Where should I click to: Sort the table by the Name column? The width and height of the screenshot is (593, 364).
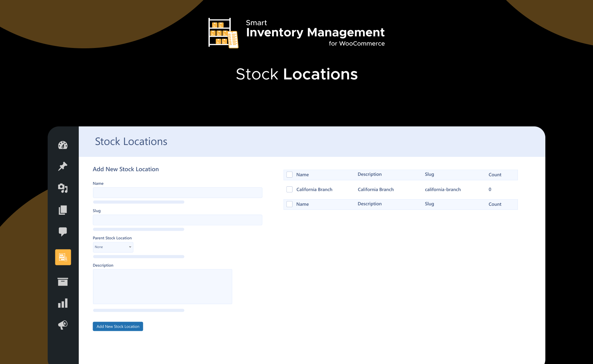tap(302, 174)
